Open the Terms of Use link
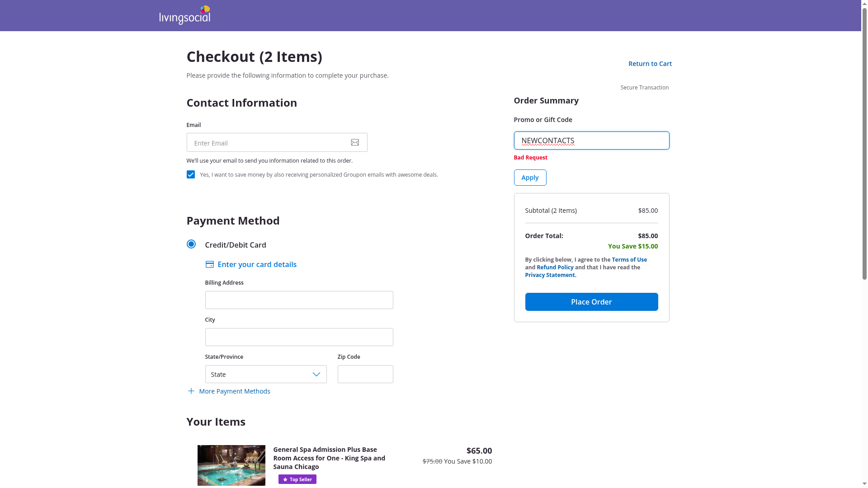 coord(629,260)
